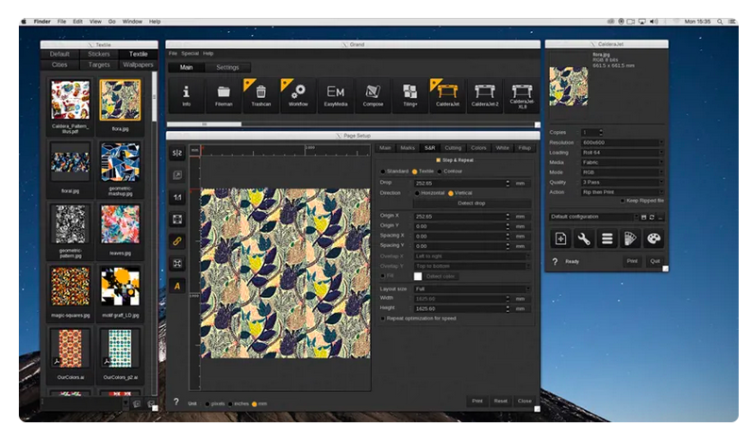This screenshot has width=750, height=427.
Task: Open the Compose module
Action: point(373,95)
